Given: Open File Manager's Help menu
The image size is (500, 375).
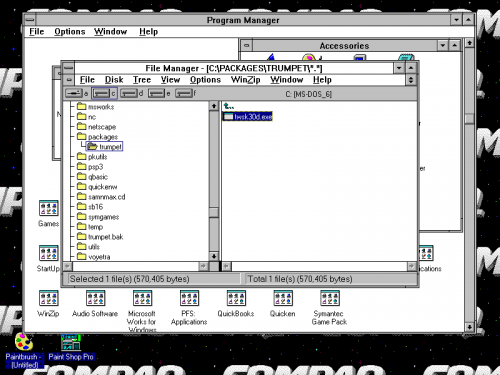Looking at the screenshot, I should click(322, 80).
